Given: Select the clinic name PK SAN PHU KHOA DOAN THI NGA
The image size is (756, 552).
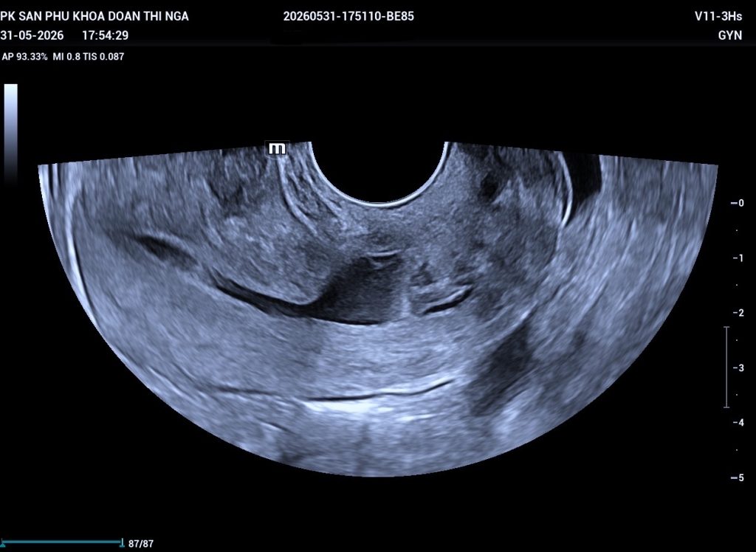Looking at the screenshot, I should point(94,16).
